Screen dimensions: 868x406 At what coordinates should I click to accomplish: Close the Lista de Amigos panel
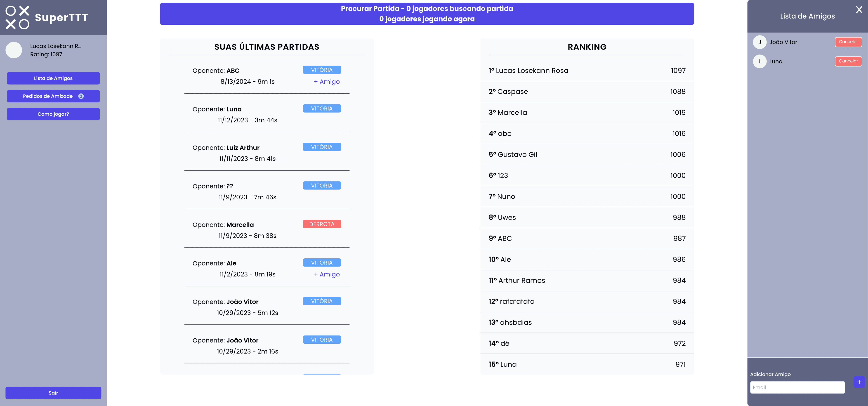pos(859,10)
